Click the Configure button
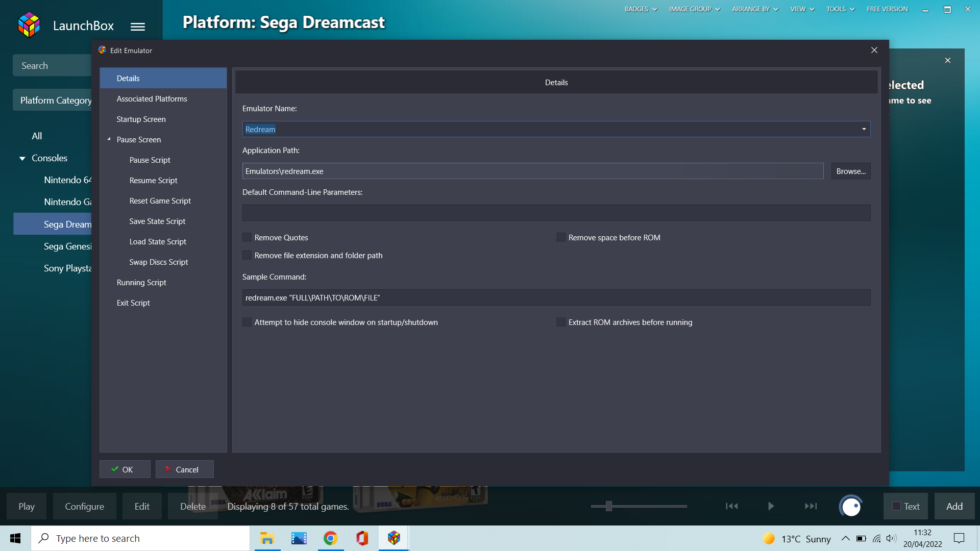 [x=84, y=506]
